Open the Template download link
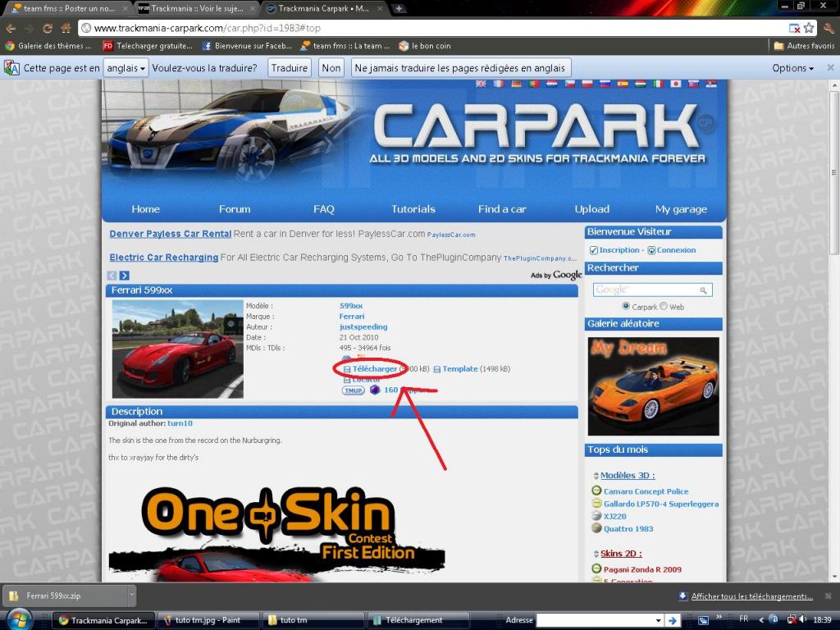Image resolution: width=840 pixels, height=630 pixels. [x=459, y=369]
